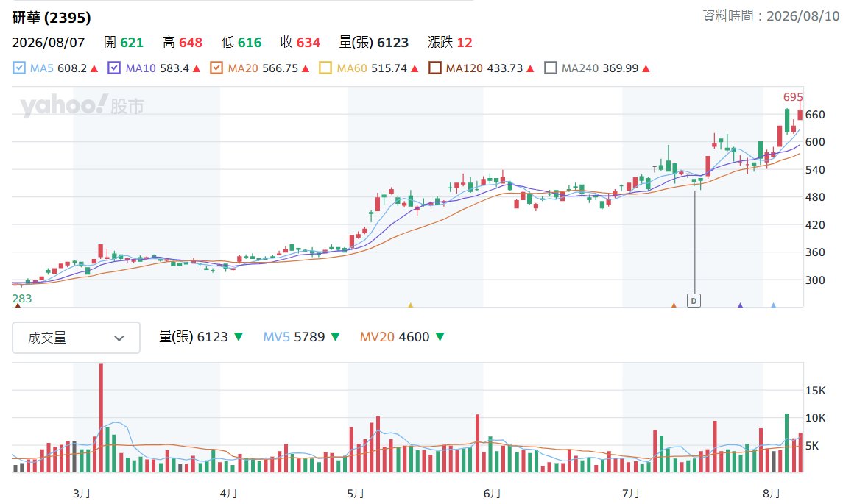
Task: Click the low price 低 616
Action: click(241, 43)
